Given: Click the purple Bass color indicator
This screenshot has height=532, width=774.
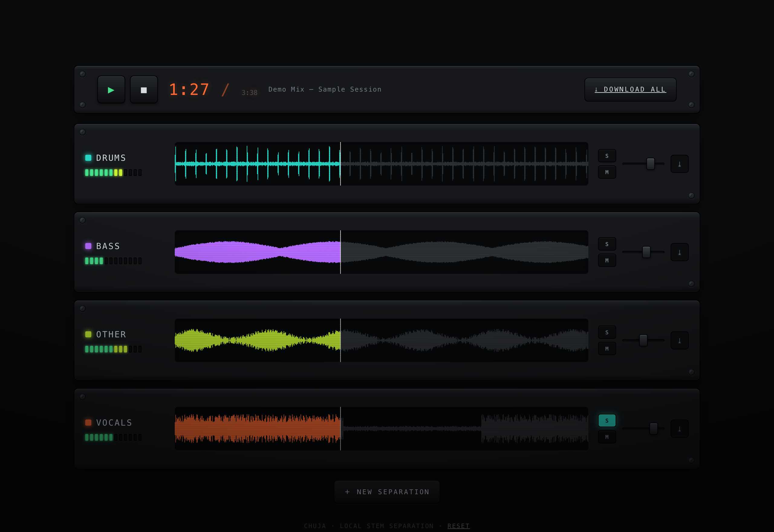Looking at the screenshot, I should pos(88,246).
